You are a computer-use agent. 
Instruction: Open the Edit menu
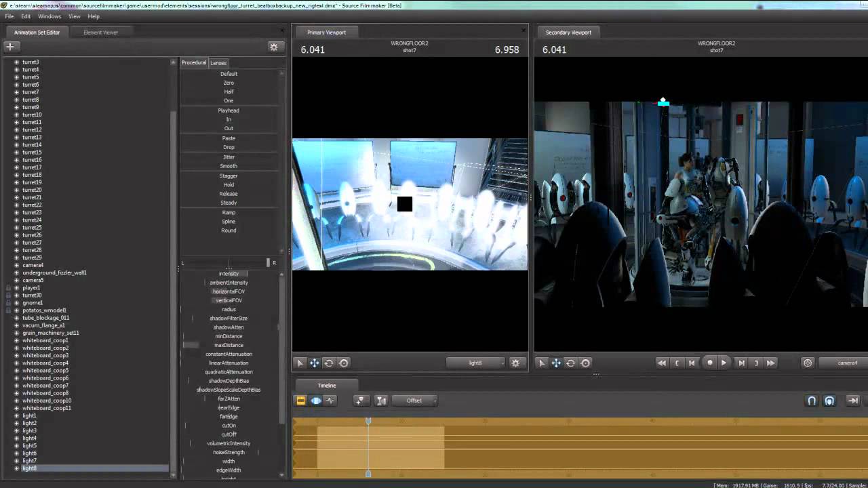26,16
